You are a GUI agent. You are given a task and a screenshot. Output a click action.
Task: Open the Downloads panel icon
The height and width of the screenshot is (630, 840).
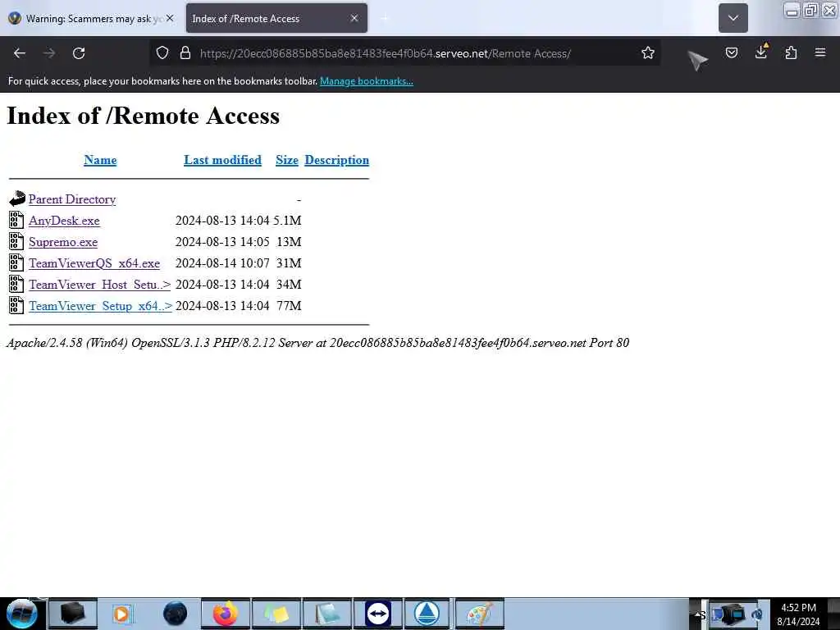point(761,52)
